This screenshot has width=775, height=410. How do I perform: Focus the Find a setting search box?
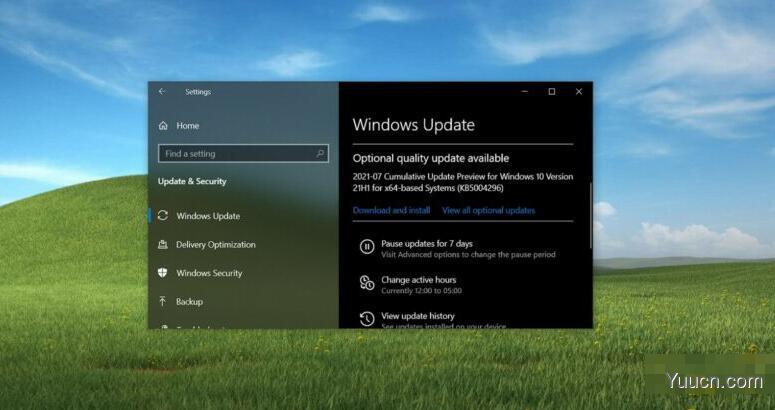pyautogui.click(x=243, y=154)
